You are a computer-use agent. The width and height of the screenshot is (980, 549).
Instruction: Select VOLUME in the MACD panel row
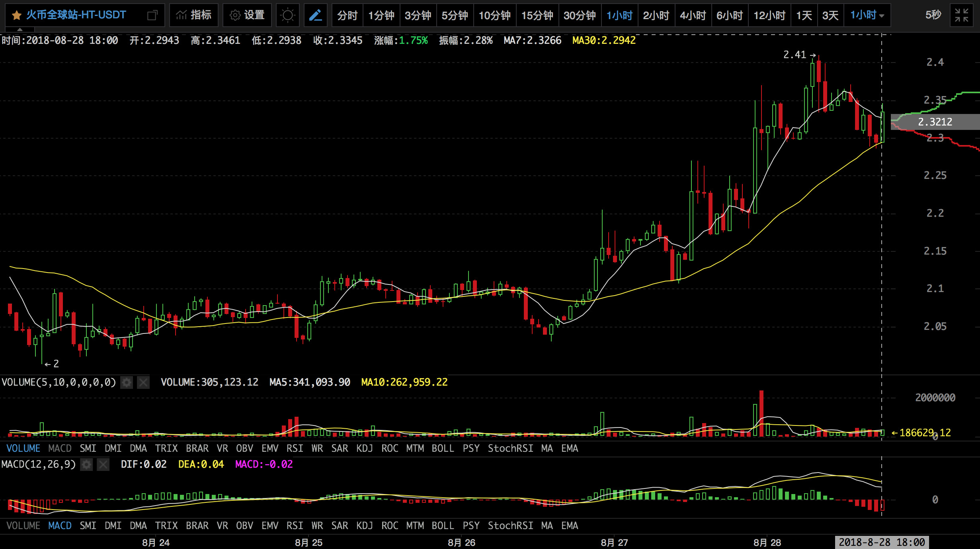coord(23,526)
